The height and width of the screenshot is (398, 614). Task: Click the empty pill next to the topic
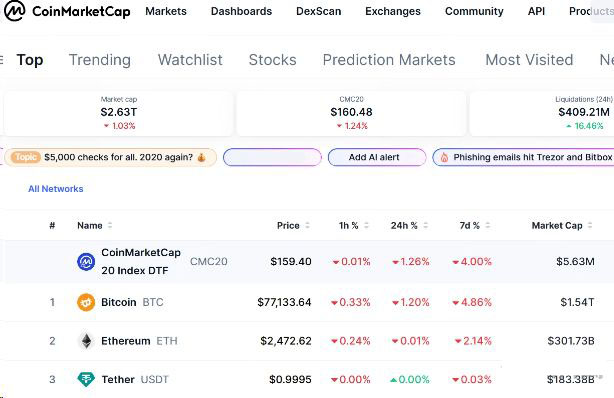[x=272, y=157]
